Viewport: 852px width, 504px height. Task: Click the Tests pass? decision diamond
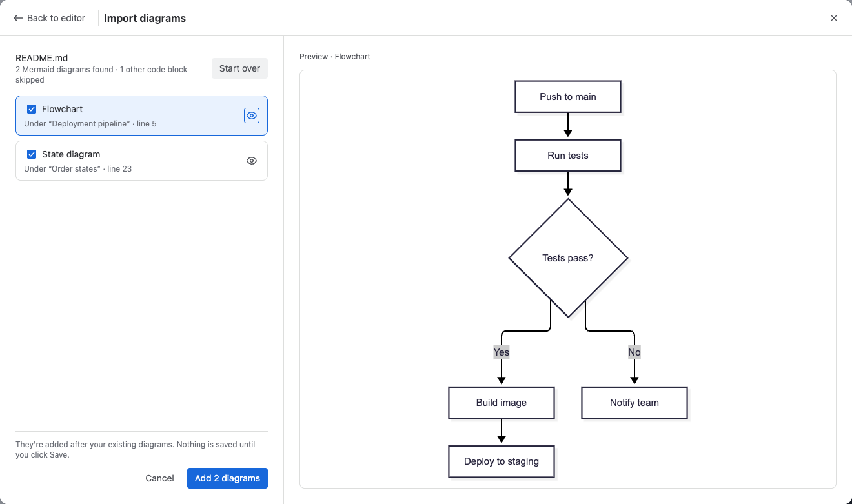(568, 258)
